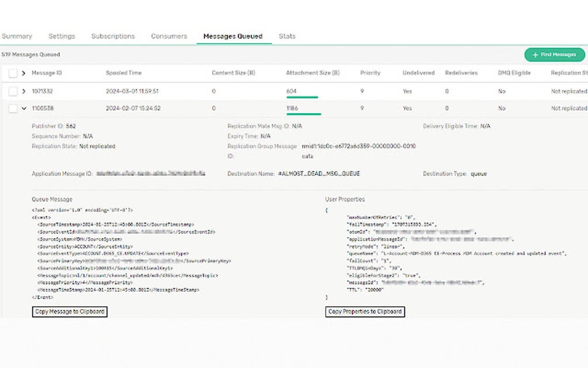Sort by Attachment Size (B) column
Image resolution: width=588 pixels, height=368 pixels.
coord(313,73)
